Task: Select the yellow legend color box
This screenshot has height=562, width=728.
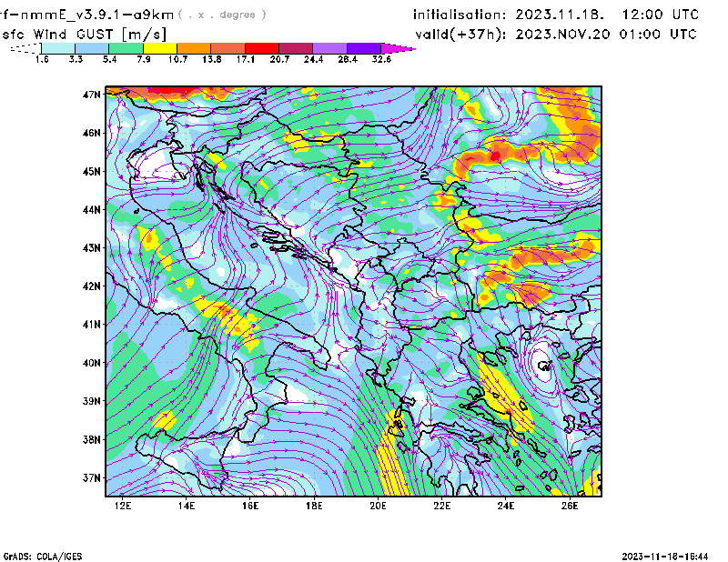Action: click(160, 48)
